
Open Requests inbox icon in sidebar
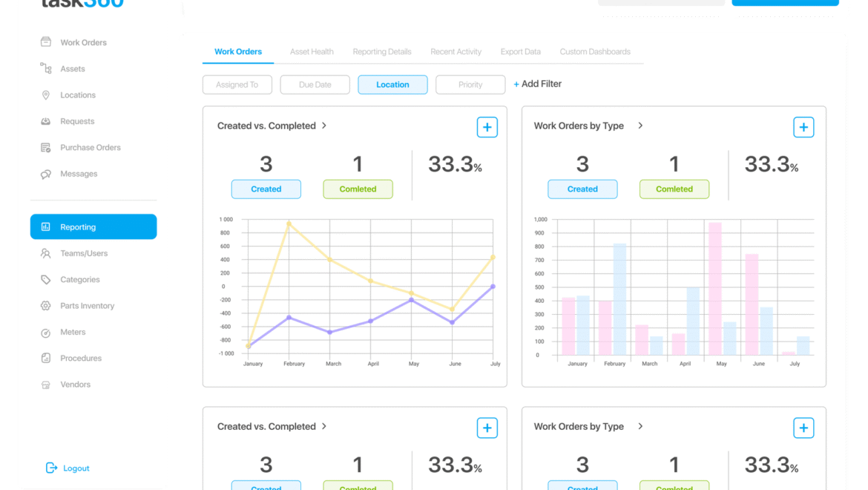[46, 121]
